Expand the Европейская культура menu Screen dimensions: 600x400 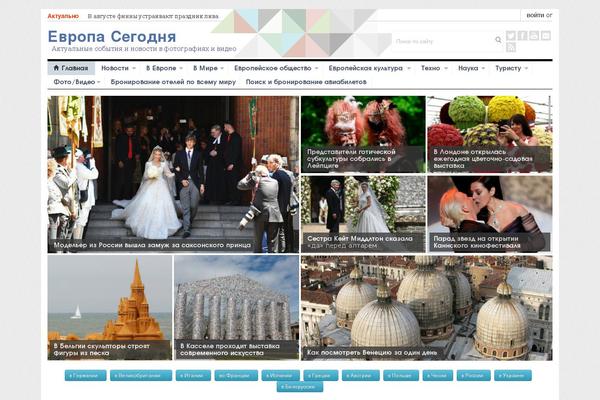(x=368, y=68)
